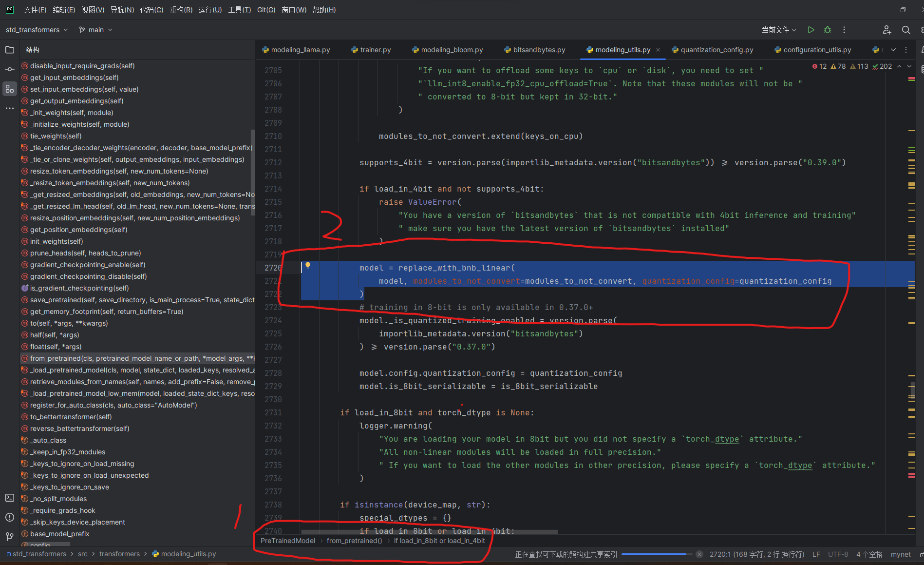Click the UTF-8 encoding in status bar

click(838, 554)
